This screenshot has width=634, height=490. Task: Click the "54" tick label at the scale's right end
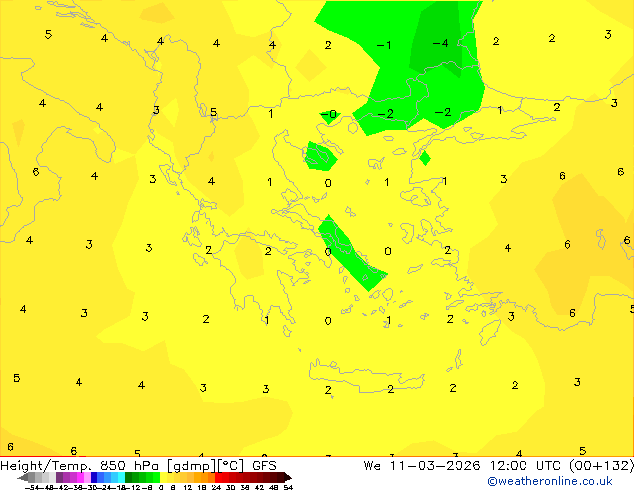coord(288,487)
